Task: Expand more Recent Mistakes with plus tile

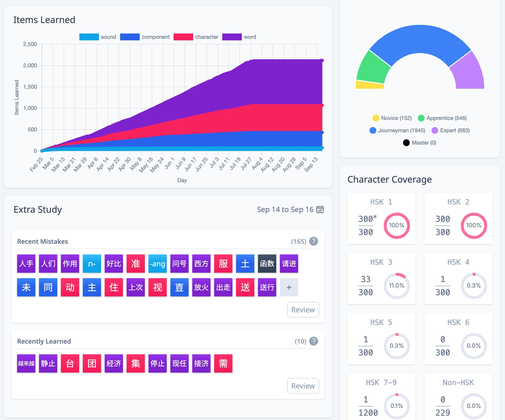Action: 289,287
